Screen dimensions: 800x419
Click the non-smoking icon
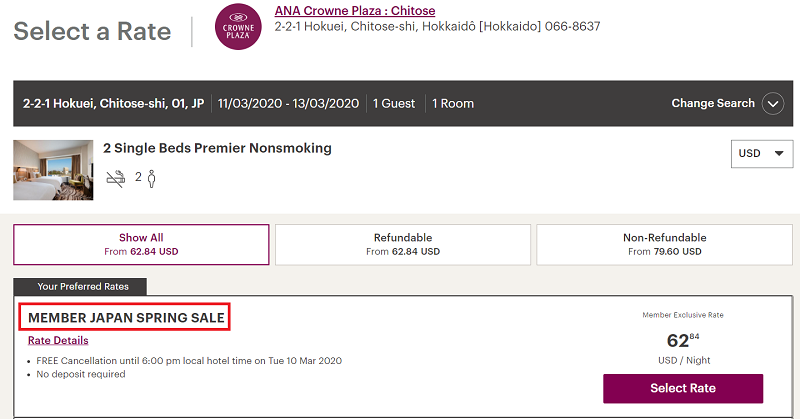point(116,178)
